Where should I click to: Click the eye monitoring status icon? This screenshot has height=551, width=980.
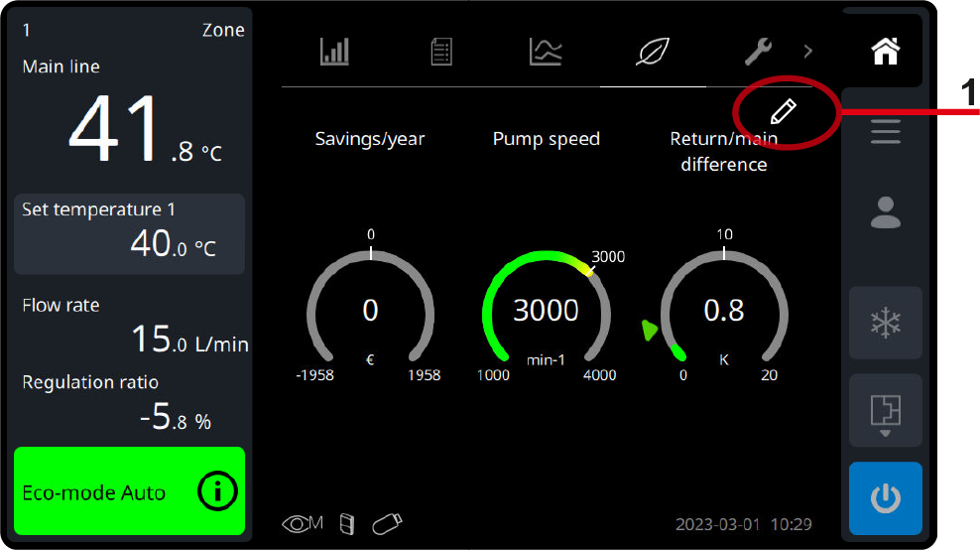point(303,523)
